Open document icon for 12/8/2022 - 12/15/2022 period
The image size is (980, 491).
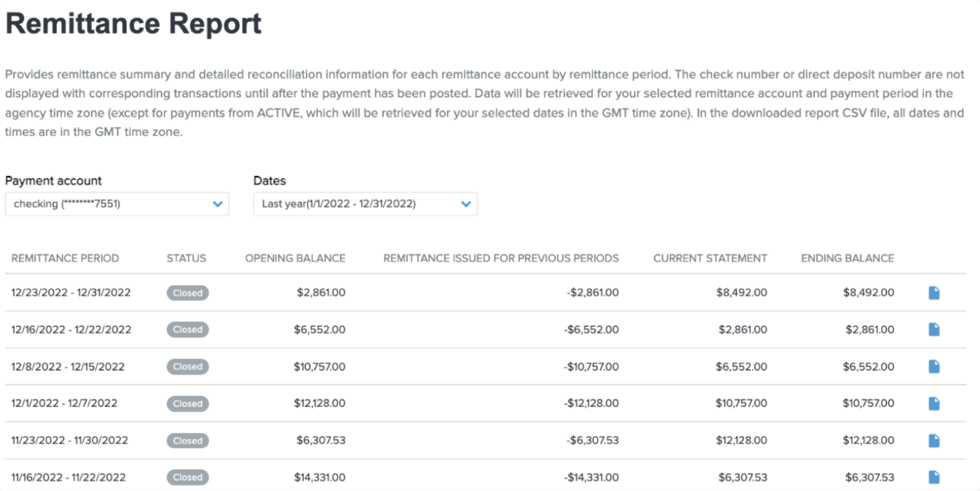(x=934, y=366)
